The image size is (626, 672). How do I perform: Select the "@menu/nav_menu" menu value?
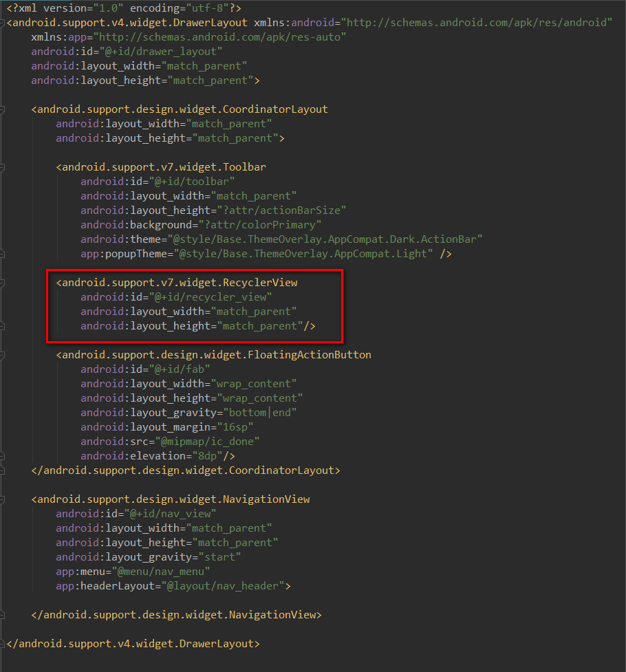[161, 572]
